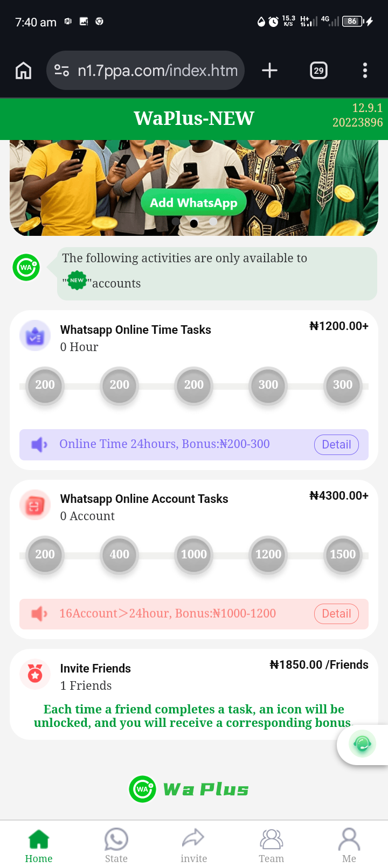Screen dimensions: 388x868
Task: Open Detail for 16Account 24hour bonus
Action: point(336,614)
